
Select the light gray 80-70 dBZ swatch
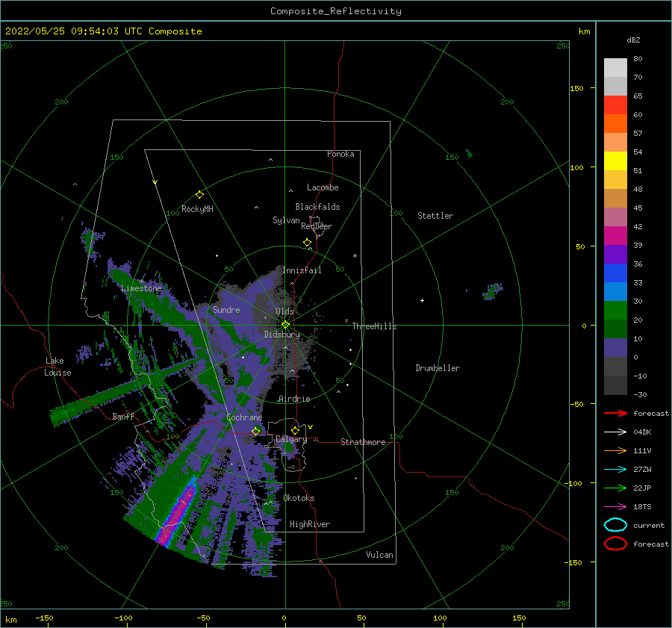pyautogui.click(x=615, y=68)
